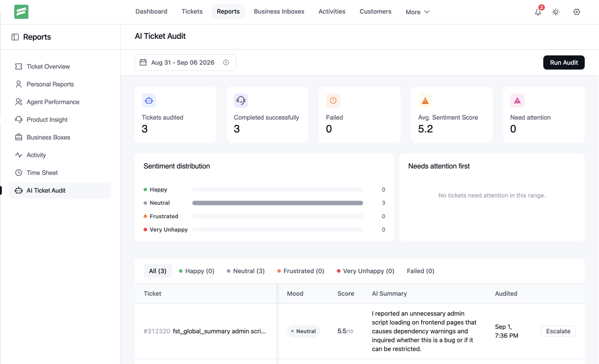Open ticket #312320 fst_global_summary link

pos(205,331)
